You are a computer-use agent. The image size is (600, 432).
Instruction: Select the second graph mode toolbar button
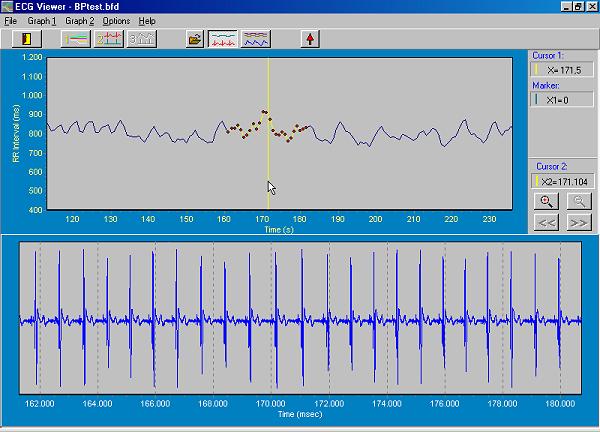pyautogui.click(x=109, y=39)
